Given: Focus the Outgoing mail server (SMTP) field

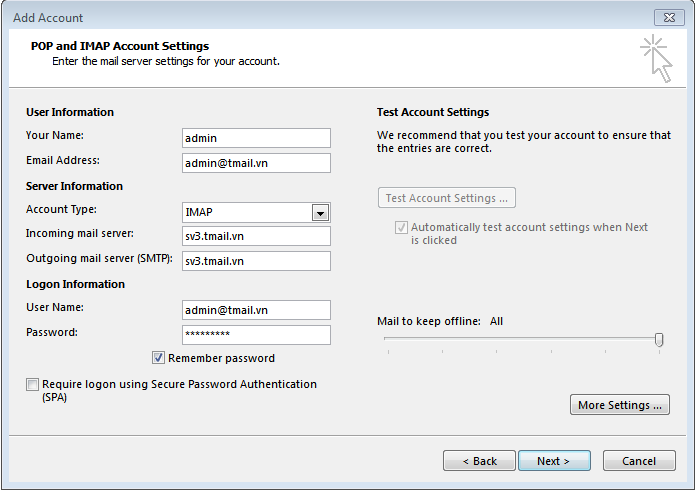Looking at the screenshot, I should coord(256,261).
